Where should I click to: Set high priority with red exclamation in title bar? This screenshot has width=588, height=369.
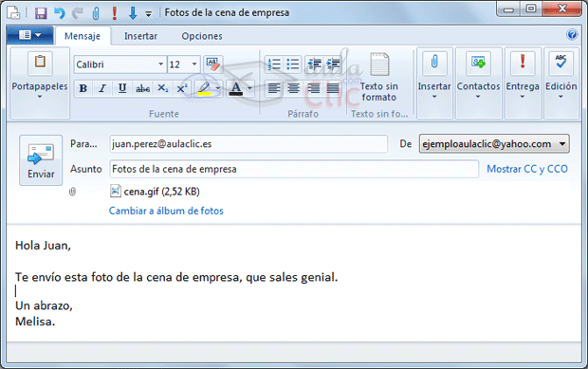[x=115, y=13]
